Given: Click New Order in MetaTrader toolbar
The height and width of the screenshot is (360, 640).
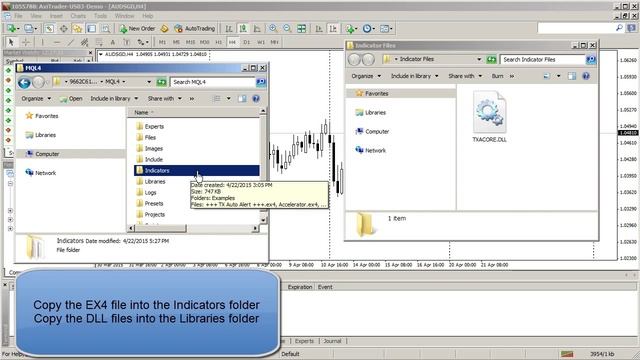Looking at the screenshot, I should click(138, 29).
